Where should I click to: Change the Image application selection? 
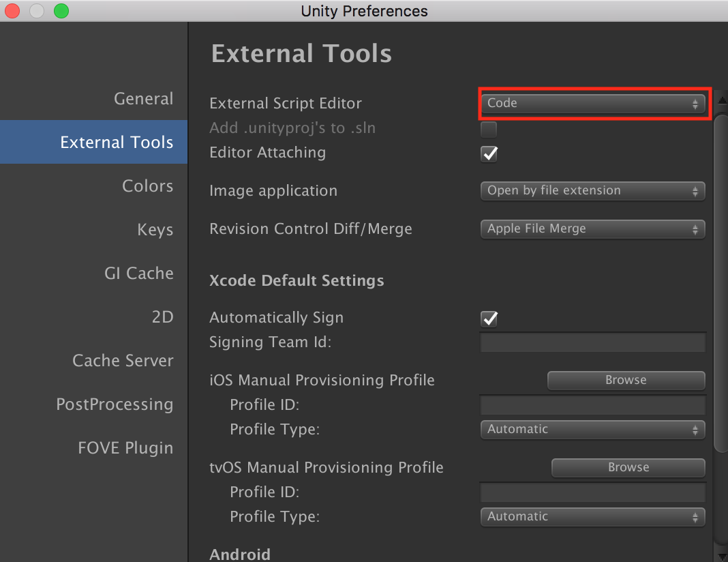(x=592, y=191)
